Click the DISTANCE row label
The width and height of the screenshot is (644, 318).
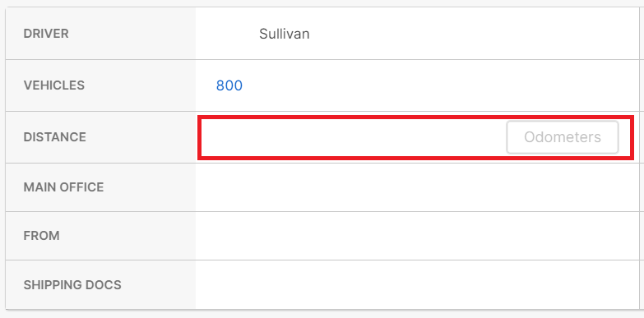(x=54, y=137)
